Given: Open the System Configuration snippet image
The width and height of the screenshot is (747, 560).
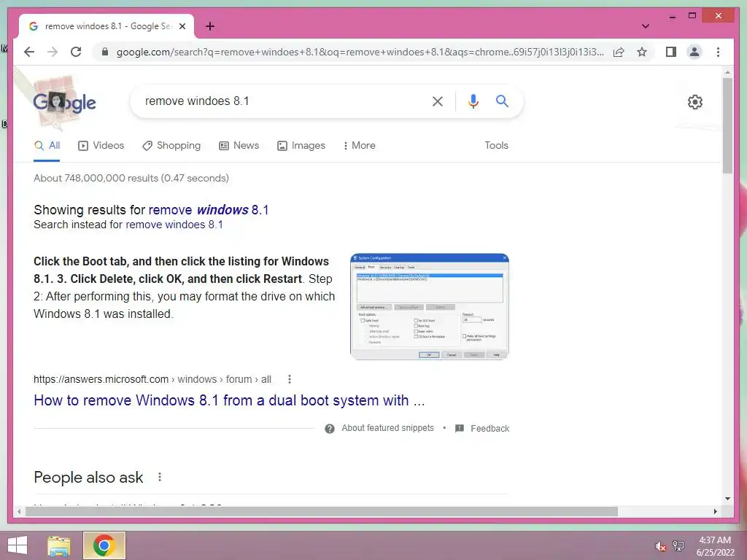Looking at the screenshot, I should click(x=429, y=307).
